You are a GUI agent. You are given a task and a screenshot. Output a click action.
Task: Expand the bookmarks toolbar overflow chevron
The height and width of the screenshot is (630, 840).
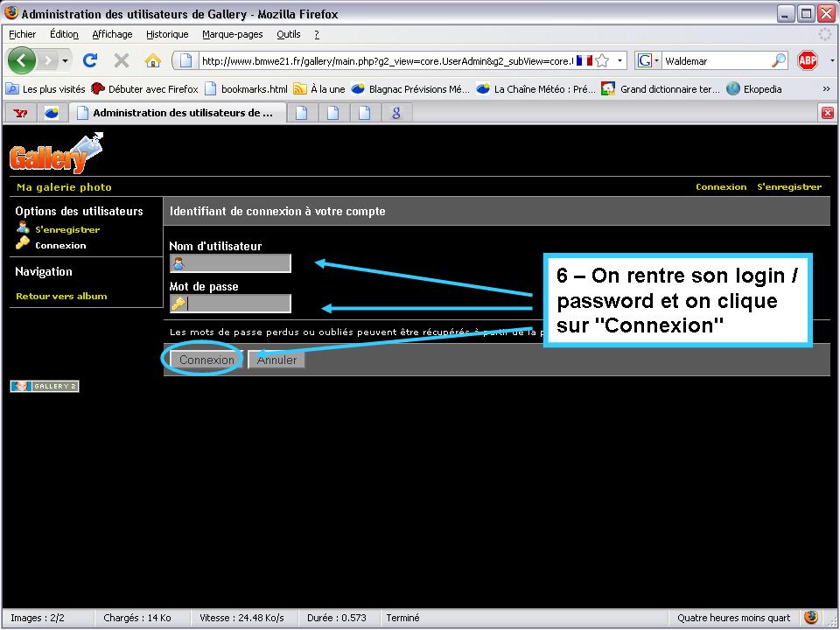pyautogui.click(x=826, y=88)
